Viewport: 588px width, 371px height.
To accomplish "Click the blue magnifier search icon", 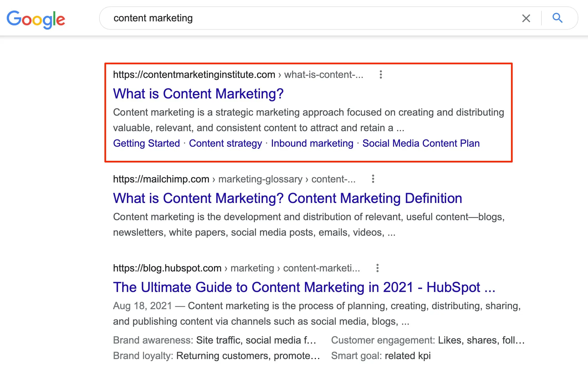I will [557, 18].
